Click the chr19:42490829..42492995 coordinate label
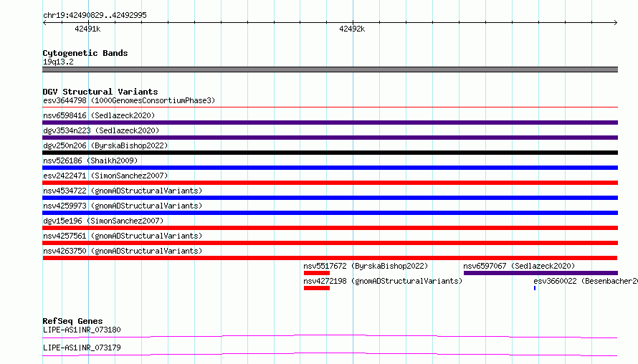Screen dimensions: 638x364 tap(95, 15)
